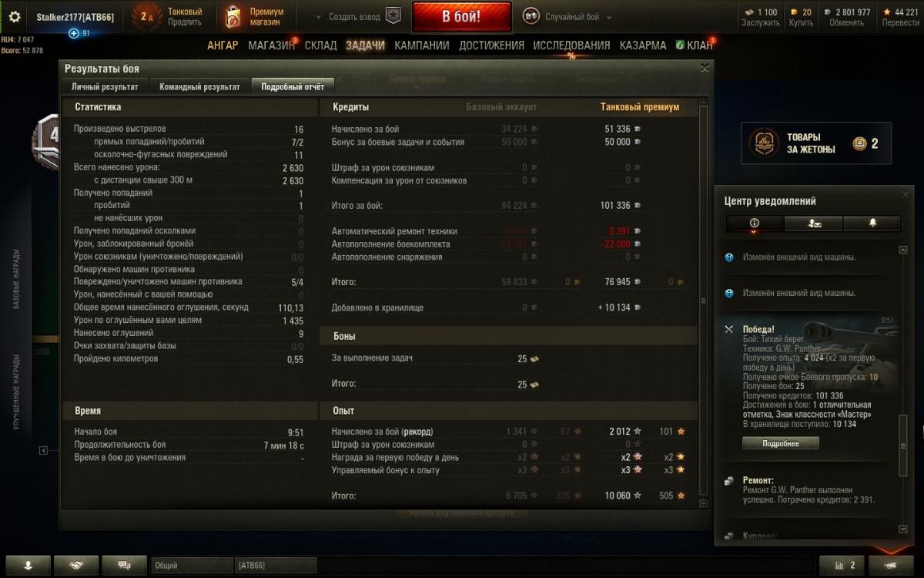Open the settings gear menu
Viewport: 924px width, 578px height.
pyautogui.click(x=15, y=17)
